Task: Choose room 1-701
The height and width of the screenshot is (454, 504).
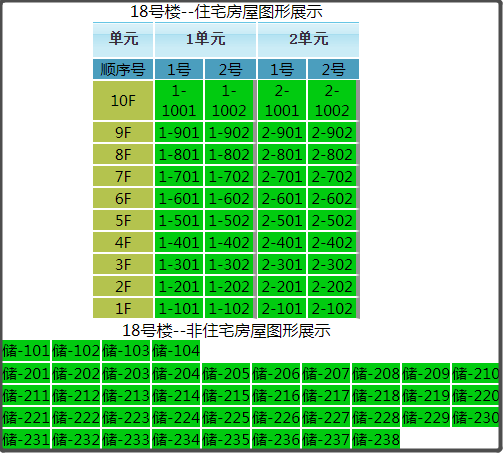Action: (179, 176)
